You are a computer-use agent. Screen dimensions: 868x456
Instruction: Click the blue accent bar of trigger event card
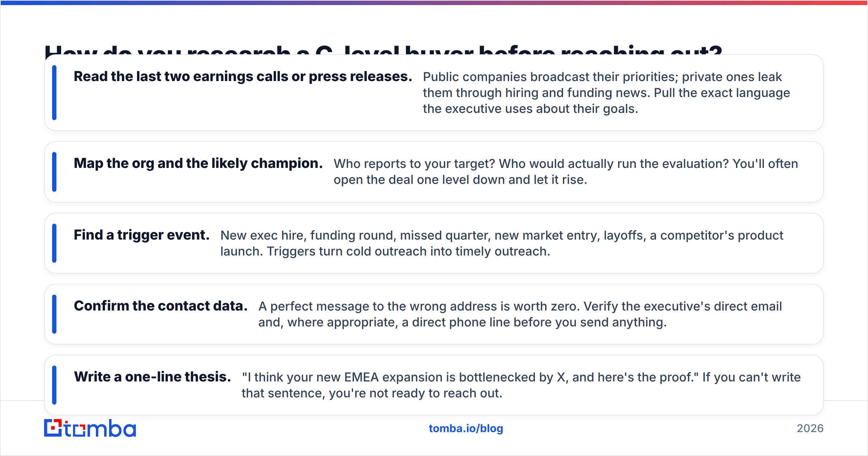tap(54, 243)
